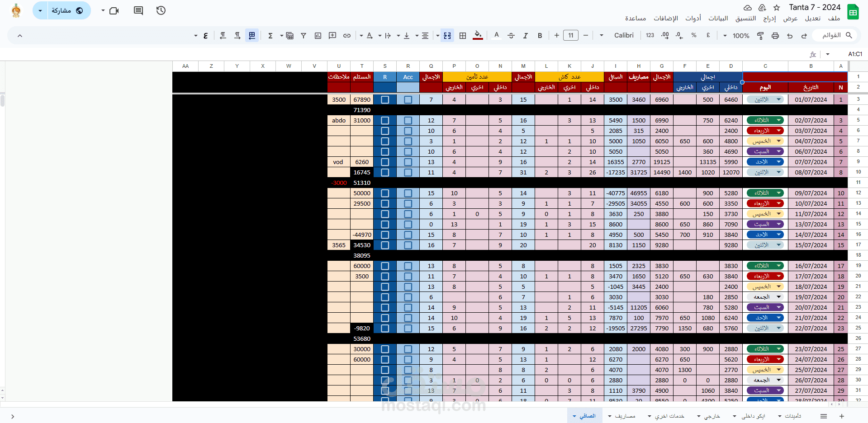Image resolution: width=868 pixels, height=423 pixels.
Task: Open the ملف menu
Action: click(x=834, y=18)
